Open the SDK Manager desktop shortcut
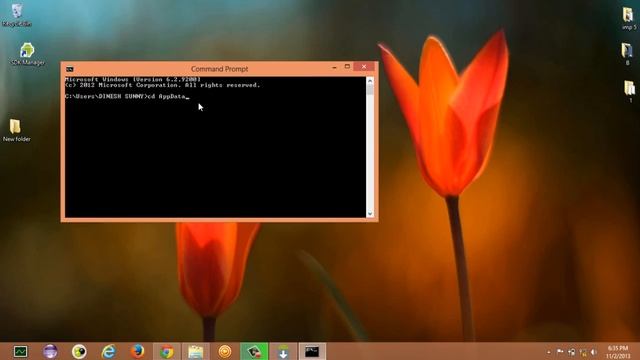 tap(27, 54)
